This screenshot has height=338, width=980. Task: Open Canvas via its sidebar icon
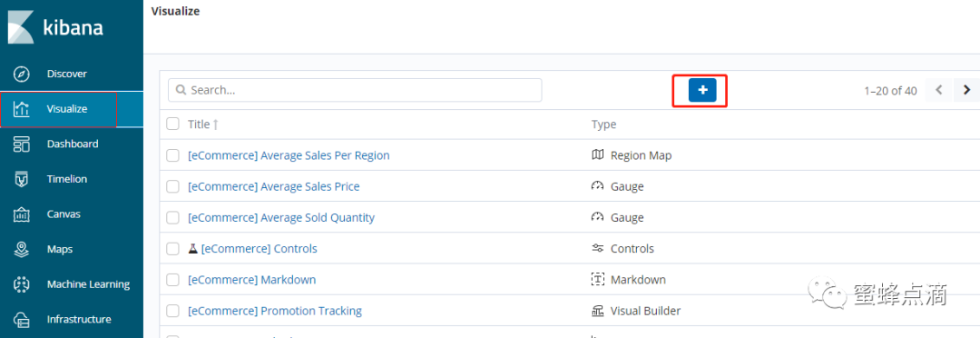click(21, 214)
